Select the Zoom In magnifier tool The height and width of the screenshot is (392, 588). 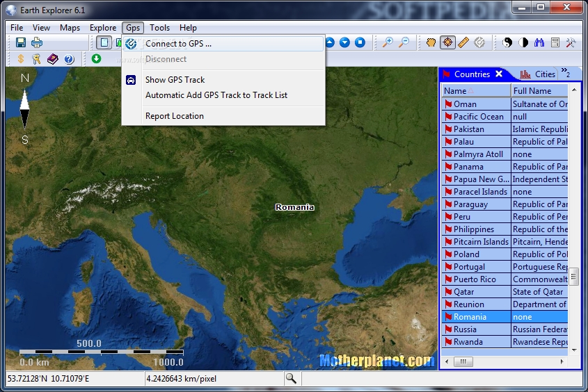pos(388,42)
